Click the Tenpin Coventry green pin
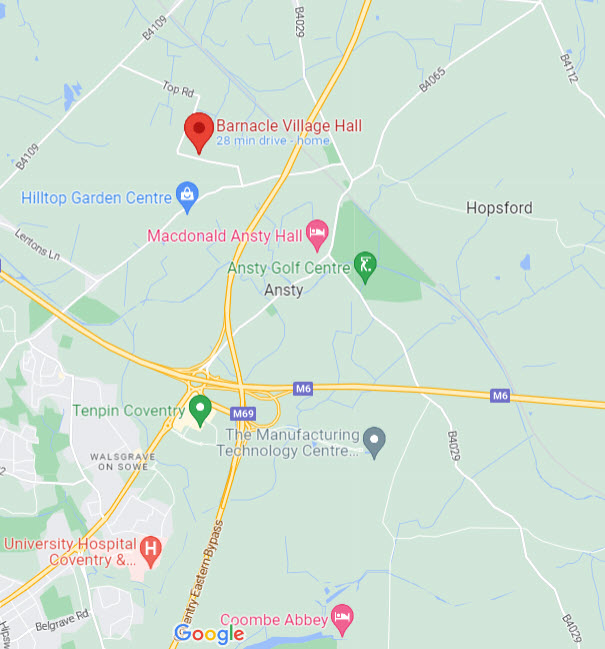Screen dimensions: 605x649 [x=200, y=411]
